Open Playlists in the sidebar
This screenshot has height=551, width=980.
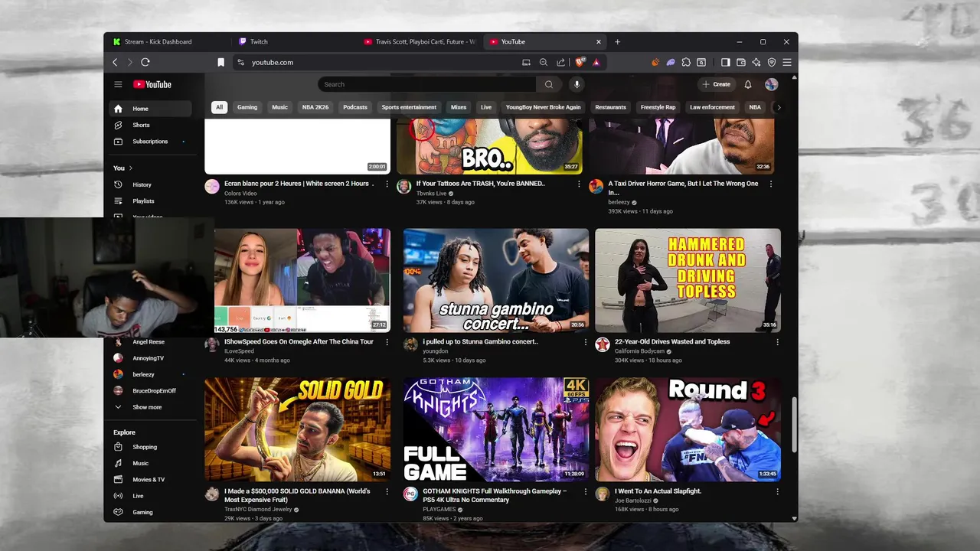[x=149, y=201]
